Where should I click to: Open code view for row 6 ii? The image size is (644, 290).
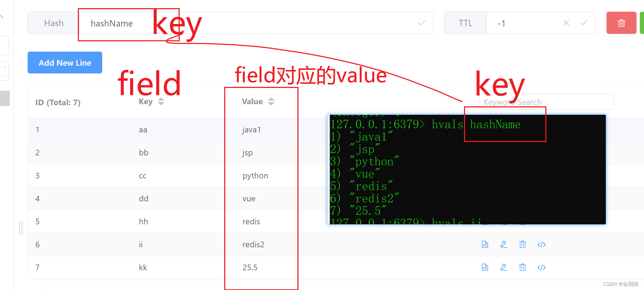click(541, 244)
